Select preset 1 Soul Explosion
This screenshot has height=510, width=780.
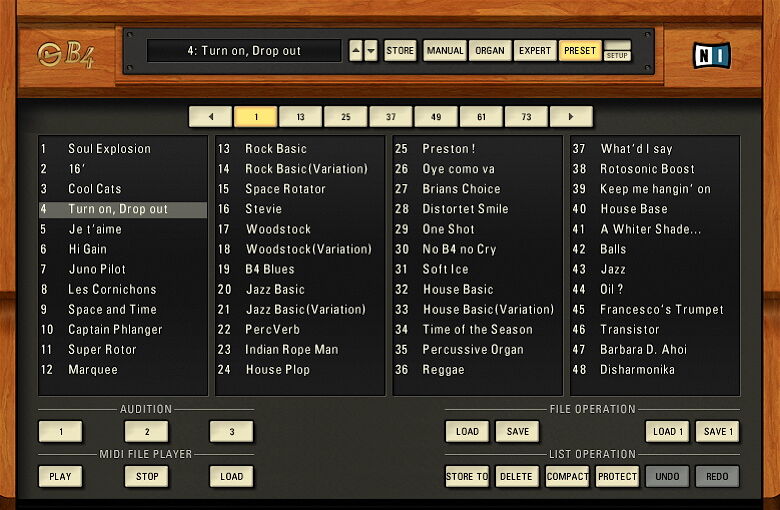pyautogui.click(x=123, y=149)
